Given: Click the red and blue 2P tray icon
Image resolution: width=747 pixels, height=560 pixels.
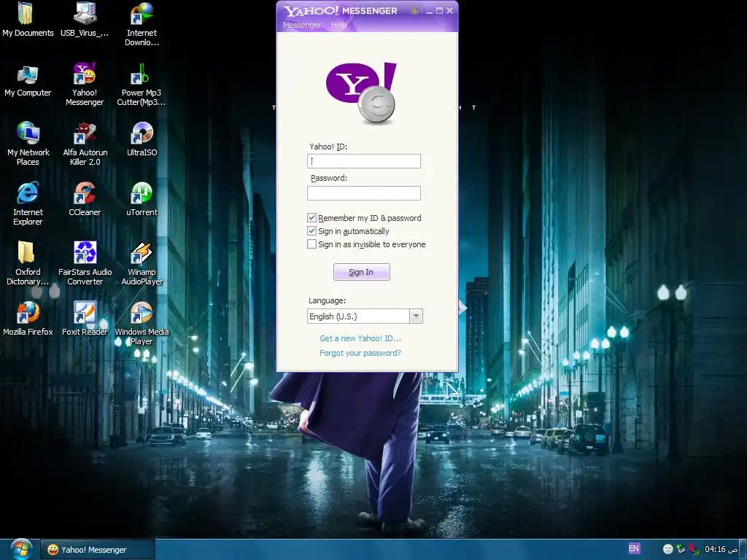Looking at the screenshot, I should coord(694,549).
